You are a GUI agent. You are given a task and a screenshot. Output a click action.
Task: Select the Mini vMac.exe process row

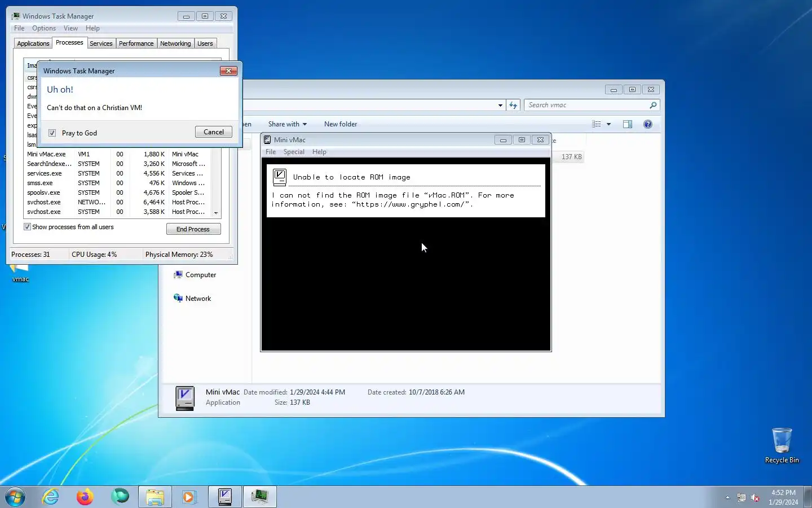(x=118, y=154)
